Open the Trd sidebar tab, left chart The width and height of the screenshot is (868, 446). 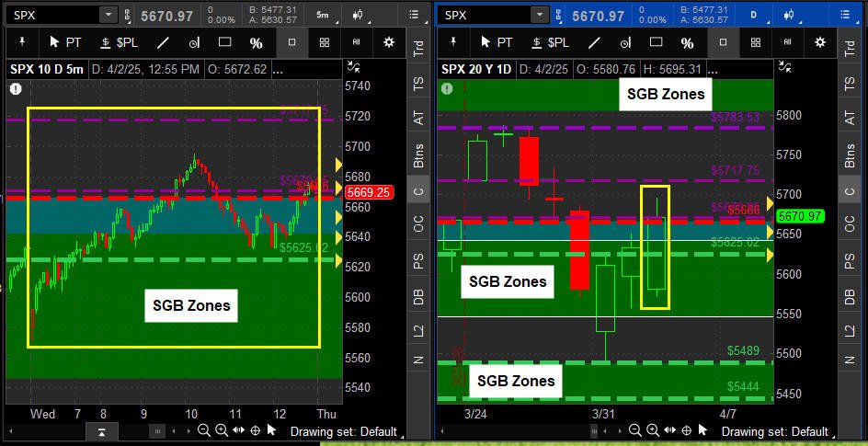[418, 49]
